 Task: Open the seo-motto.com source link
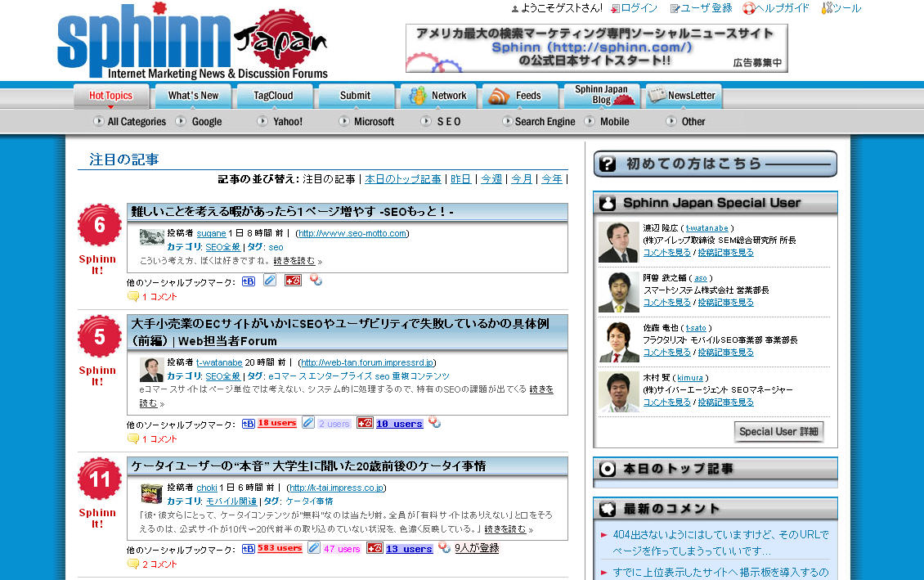coord(352,233)
